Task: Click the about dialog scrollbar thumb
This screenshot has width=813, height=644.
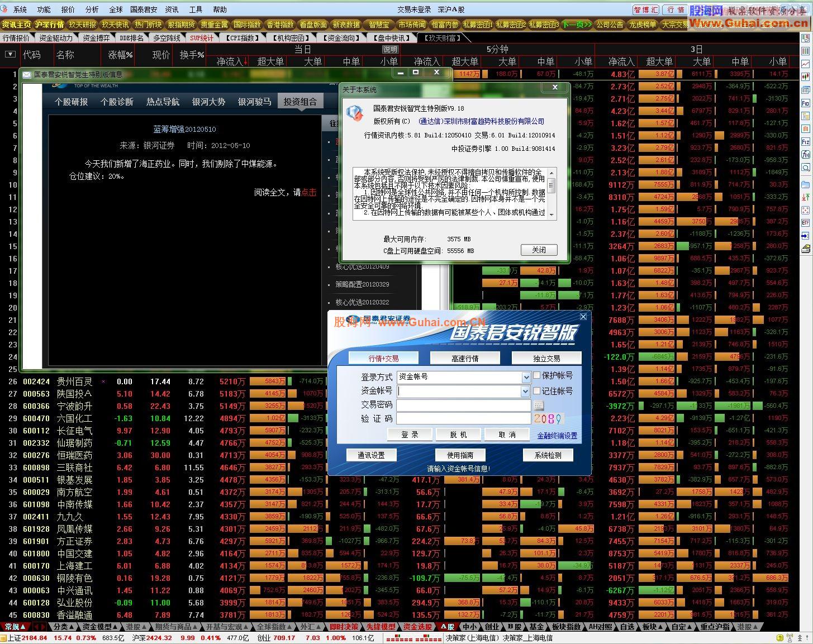Action: [x=551, y=185]
